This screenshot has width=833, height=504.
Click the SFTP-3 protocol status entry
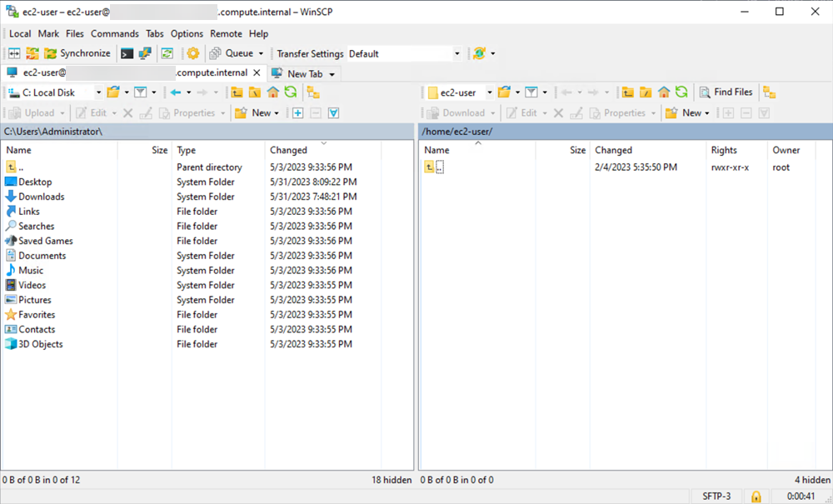tap(716, 496)
